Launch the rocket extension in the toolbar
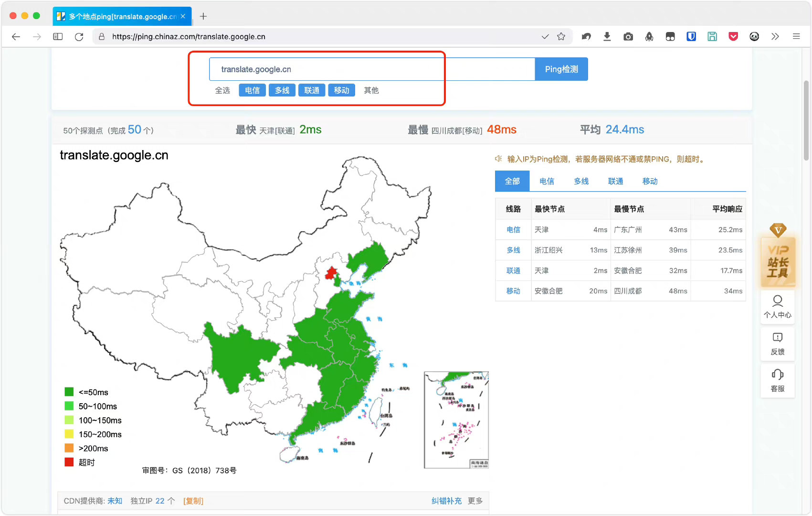This screenshot has width=812, height=516. (649, 36)
